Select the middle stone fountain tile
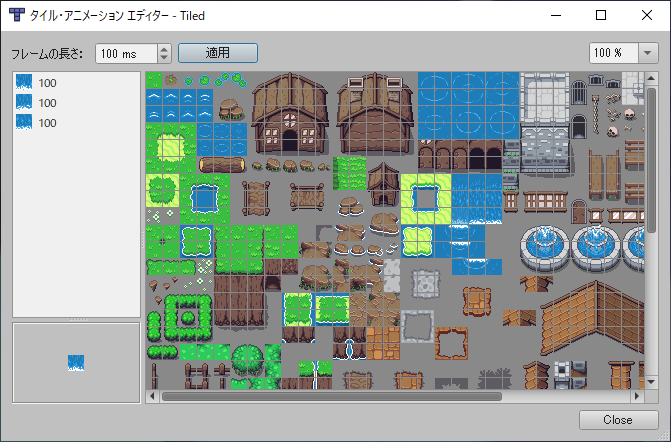Screen dimensions: 671x442 595,248
